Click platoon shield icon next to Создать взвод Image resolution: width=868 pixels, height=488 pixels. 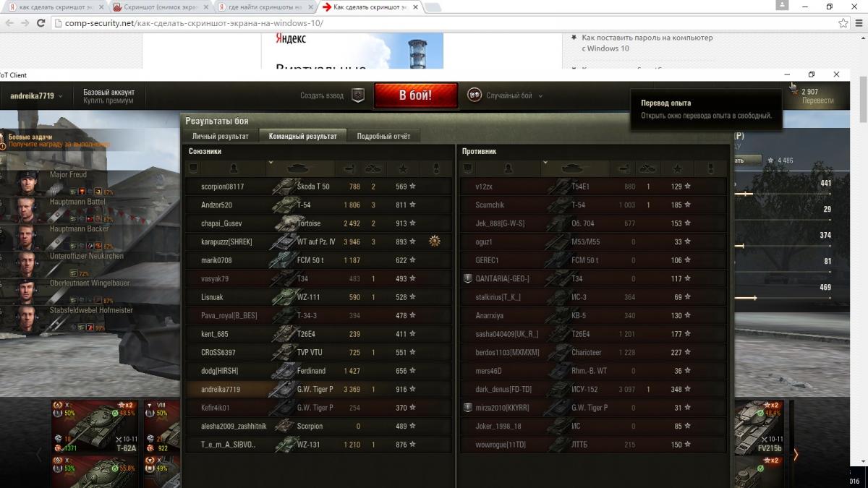[x=357, y=95]
